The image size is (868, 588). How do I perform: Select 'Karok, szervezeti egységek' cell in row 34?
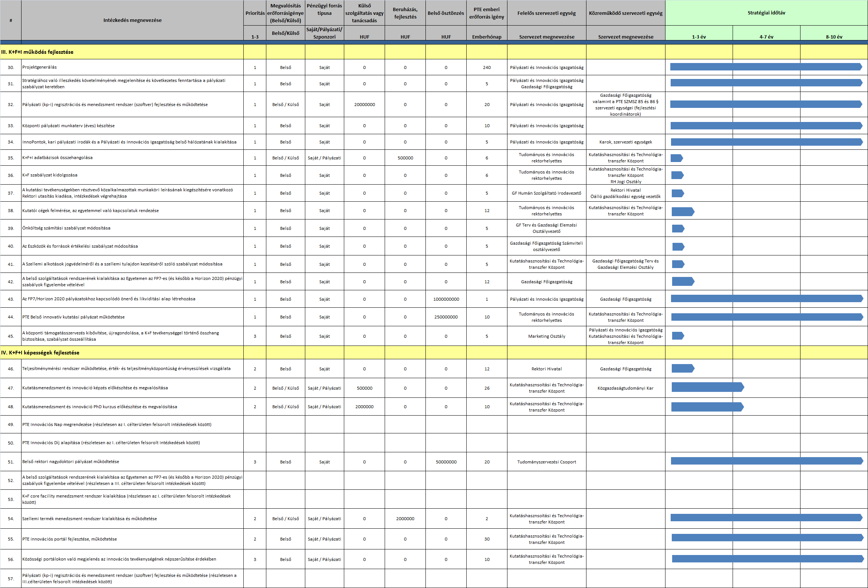[626, 142]
